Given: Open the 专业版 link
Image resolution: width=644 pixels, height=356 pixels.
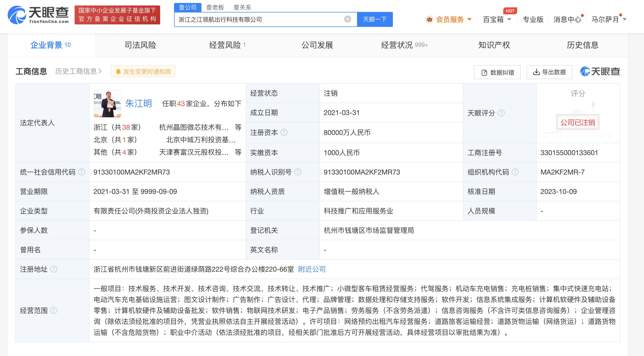Looking at the screenshot, I should coord(533,19).
